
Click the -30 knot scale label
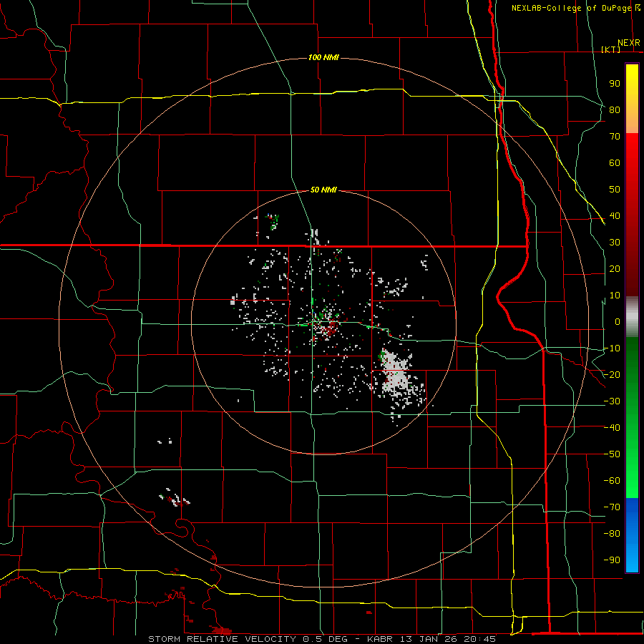click(612, 401)
